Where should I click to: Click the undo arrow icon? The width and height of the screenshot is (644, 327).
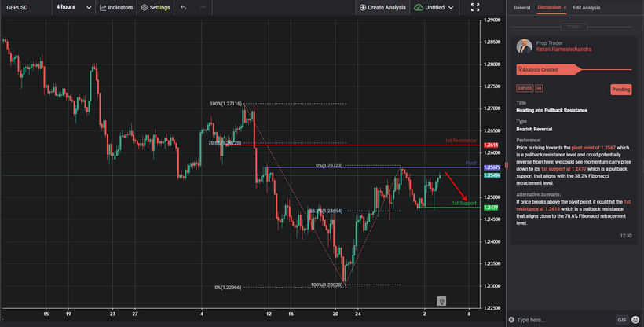[x=184, y=7]
